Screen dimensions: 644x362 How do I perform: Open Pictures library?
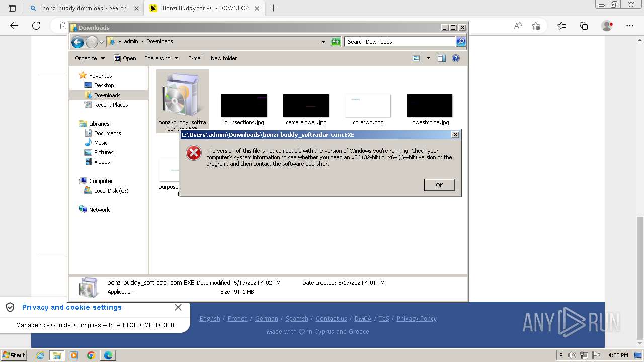coord(104,152)
